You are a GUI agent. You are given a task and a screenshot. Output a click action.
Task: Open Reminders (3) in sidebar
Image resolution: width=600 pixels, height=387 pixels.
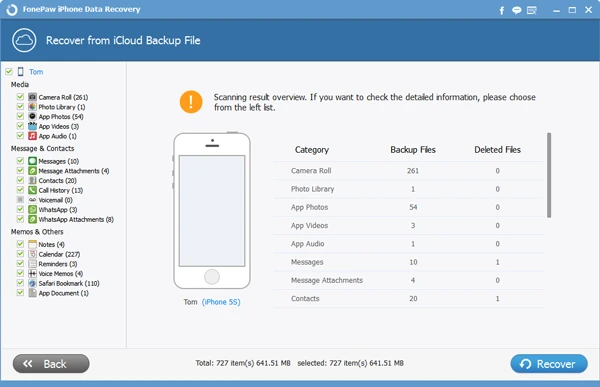pos(57,264)
